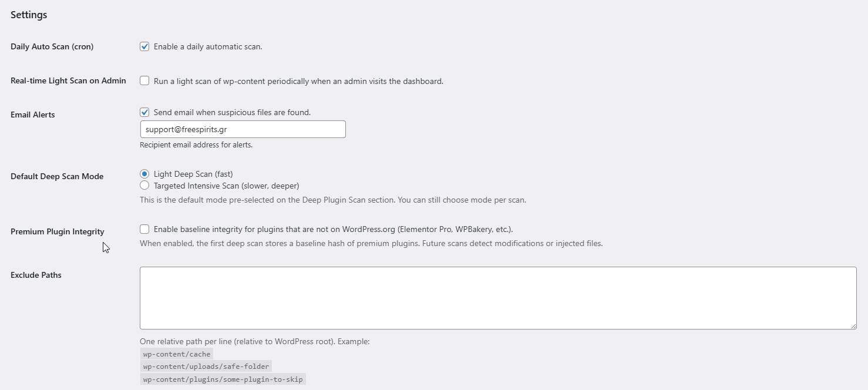The height and width of the screenshot is (390, 868).
Task: Click the some-plugin-to-skip example path
Action: [223, 379]
